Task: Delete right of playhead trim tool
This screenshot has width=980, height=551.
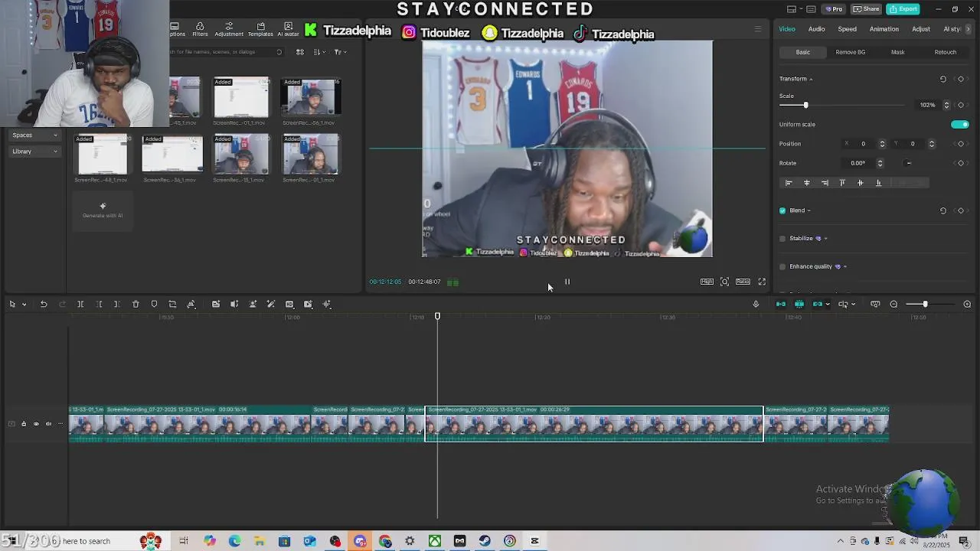Action: coord(116,305)
